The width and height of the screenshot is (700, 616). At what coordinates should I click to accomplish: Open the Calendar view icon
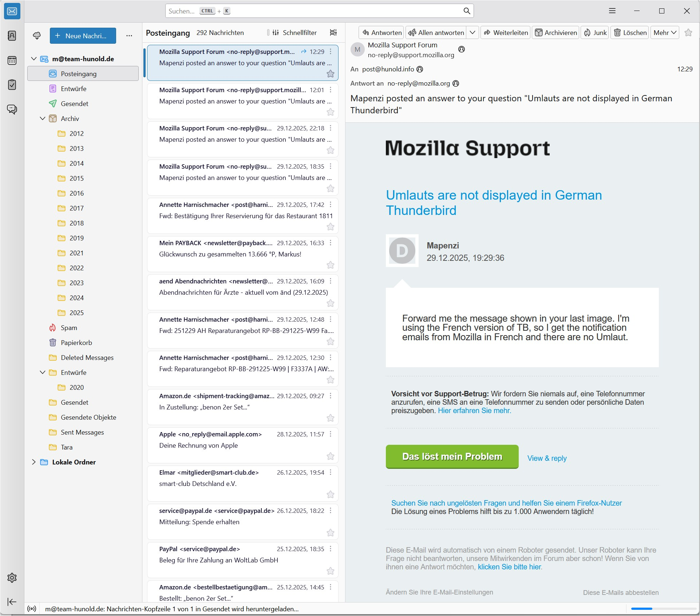[x=12, y=60]
